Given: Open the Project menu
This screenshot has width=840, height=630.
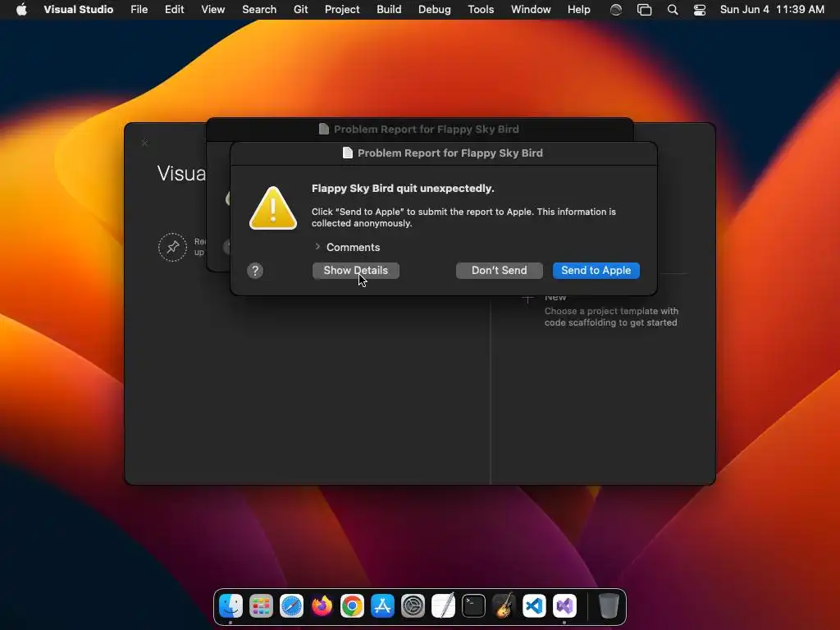Looking at the screenshot, I should point(342,10).
